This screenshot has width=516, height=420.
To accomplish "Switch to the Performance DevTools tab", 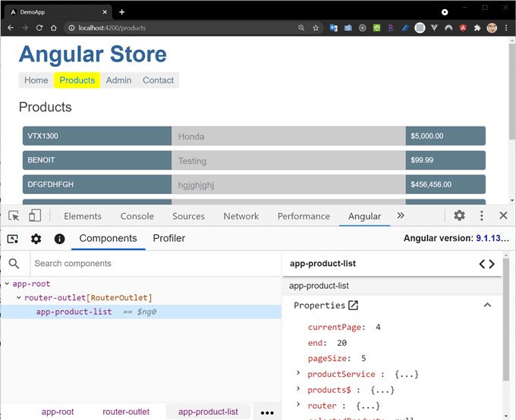I will click(304, 216).
